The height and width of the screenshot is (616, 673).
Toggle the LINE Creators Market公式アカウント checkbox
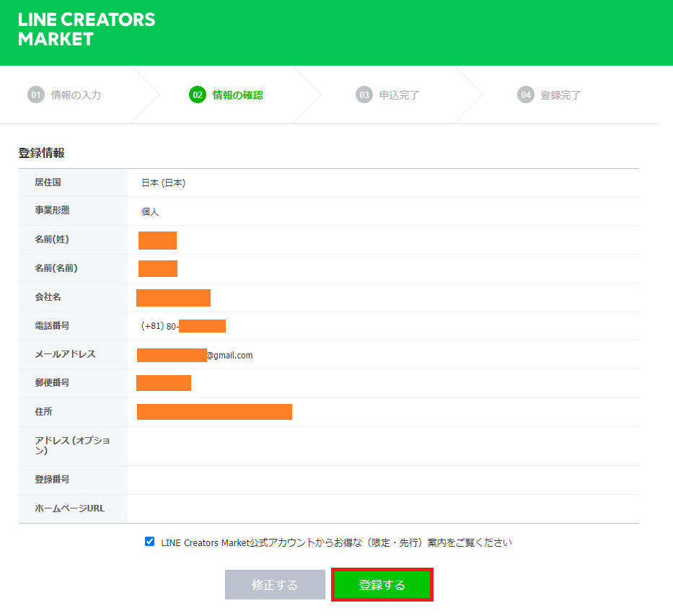click(149, 542)
